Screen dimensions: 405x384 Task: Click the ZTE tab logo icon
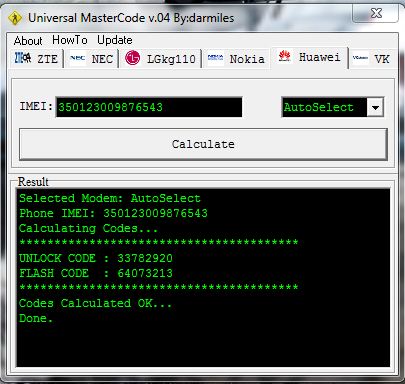23,58
